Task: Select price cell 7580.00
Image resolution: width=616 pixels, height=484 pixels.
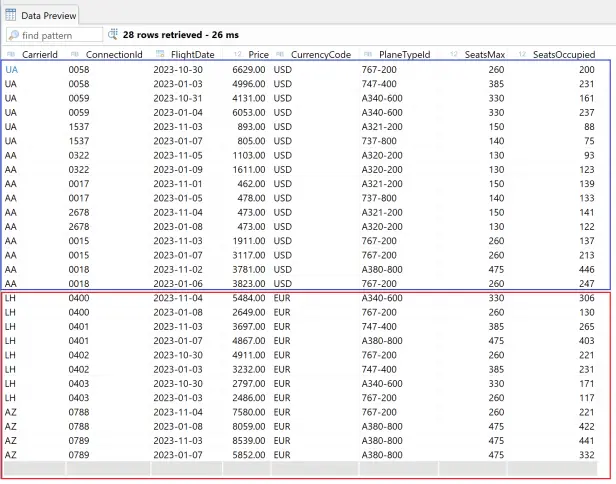Action: (x=249, y=412)
